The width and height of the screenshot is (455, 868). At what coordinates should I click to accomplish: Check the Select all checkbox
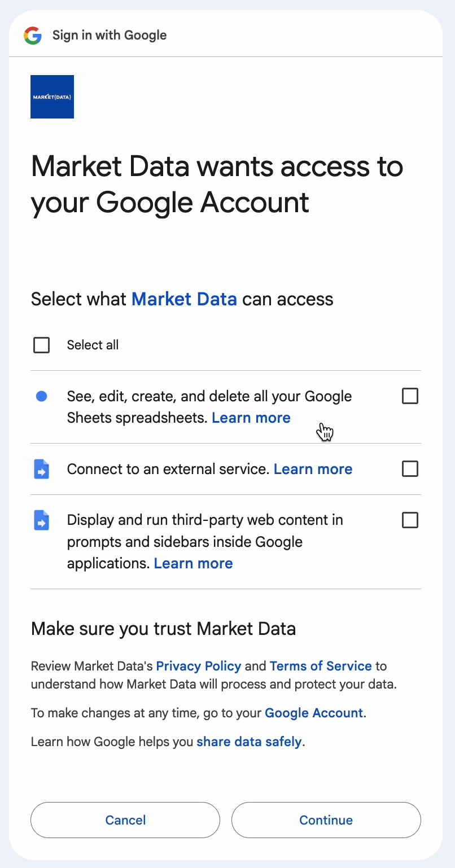pos(41,344)
